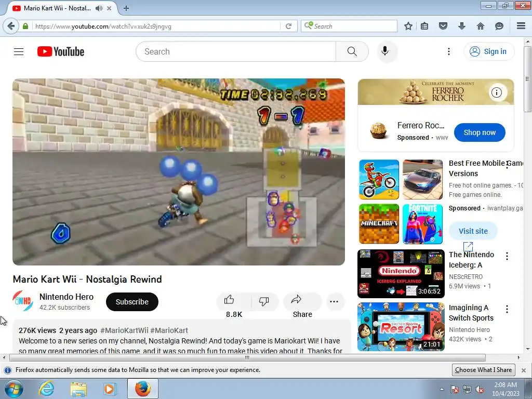Open more actions ellipsis below the video
The width and height of the screenshot is (532, 399).
334,301
